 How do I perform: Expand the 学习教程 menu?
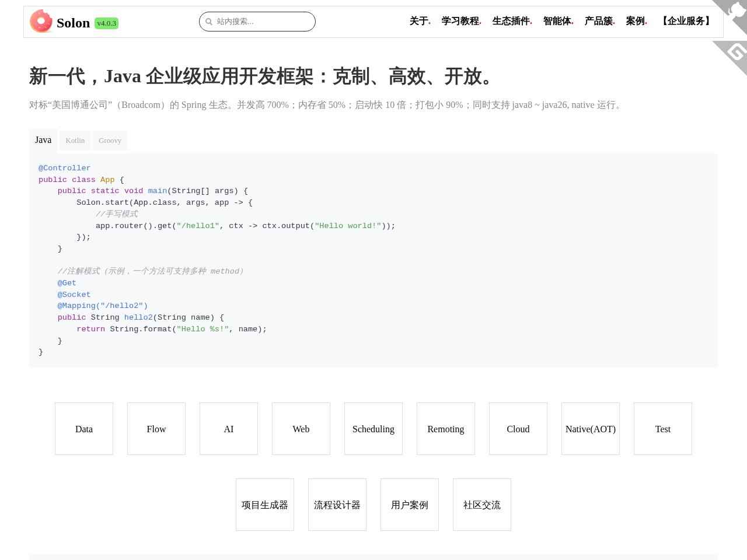pos(461,21)
